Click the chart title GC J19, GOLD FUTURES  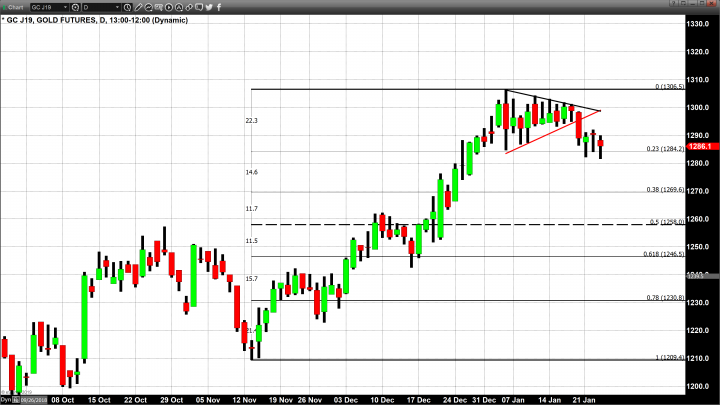(x=51, y=20)
